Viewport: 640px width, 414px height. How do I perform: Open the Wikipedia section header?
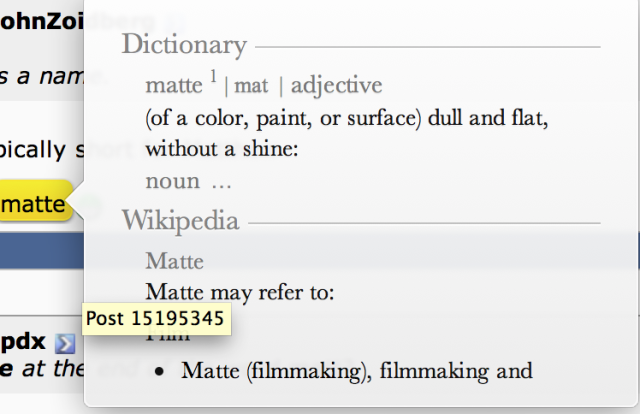180,221
